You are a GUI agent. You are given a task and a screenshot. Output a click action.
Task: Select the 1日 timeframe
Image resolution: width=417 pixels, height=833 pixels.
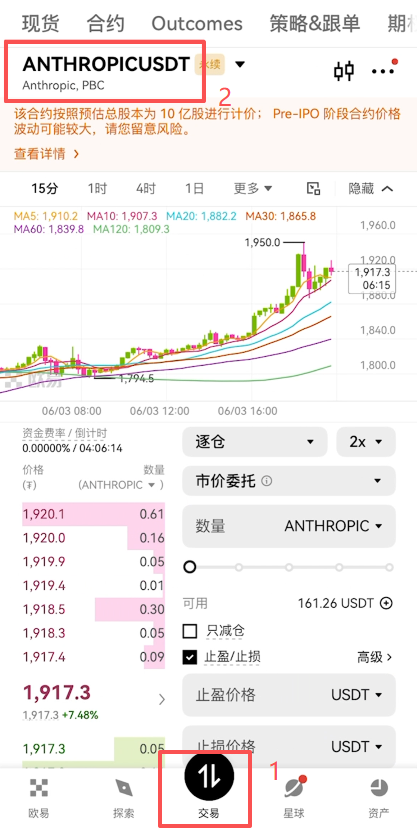(x=194, y=188)
